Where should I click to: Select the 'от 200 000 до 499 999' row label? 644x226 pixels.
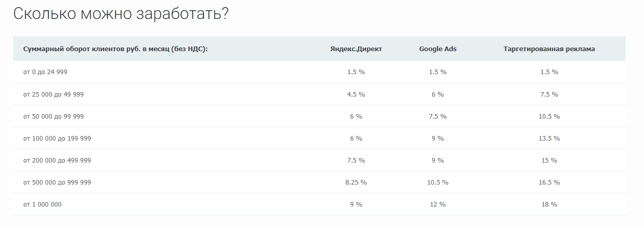pos(57,161)
